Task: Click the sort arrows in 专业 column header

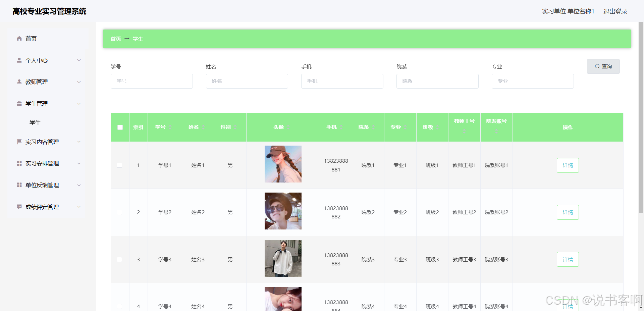Action: click(x=406, y=127)
